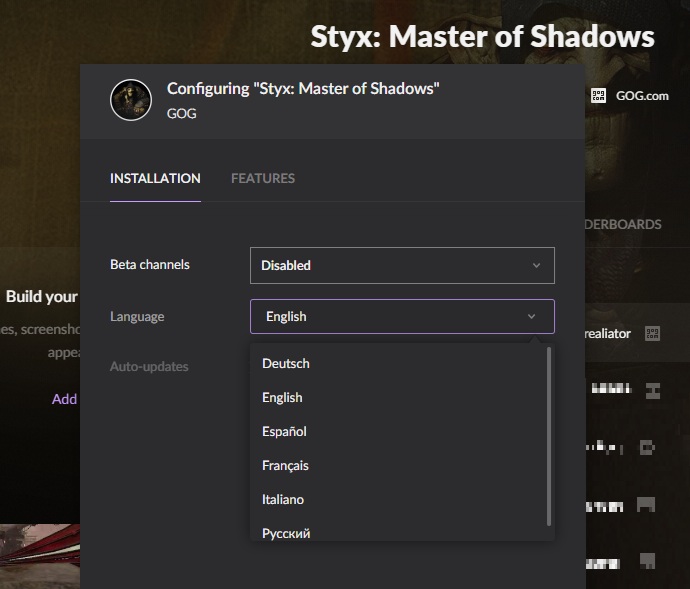Open the Beta channels dropdown
Screen dimensions: 690x589
pos(402,265)
